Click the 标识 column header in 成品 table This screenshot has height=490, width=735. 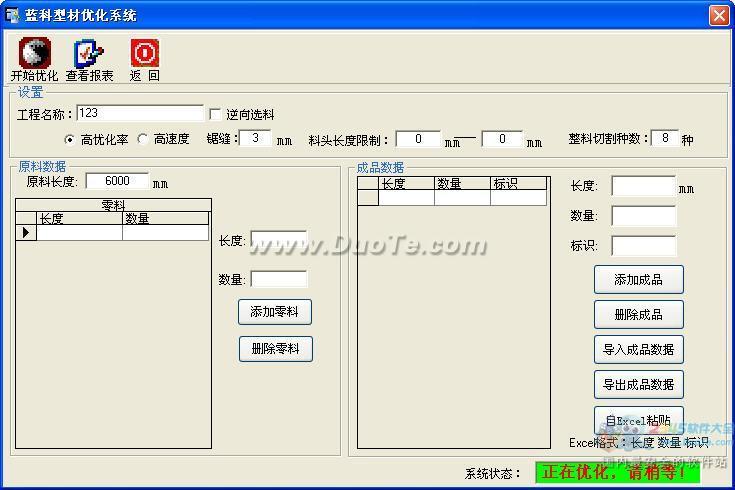(x=519, y=183)
